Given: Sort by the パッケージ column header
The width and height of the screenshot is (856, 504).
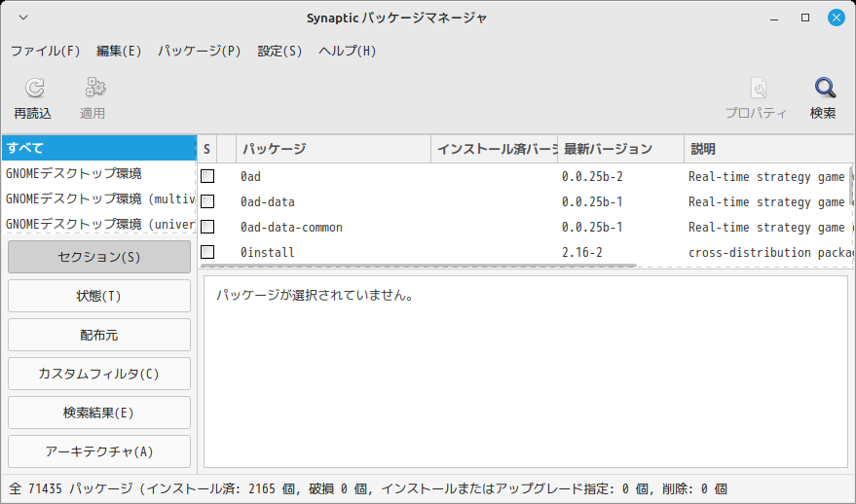Looking at the screenshot, I should pyautogui.click(x=334, y=149).
